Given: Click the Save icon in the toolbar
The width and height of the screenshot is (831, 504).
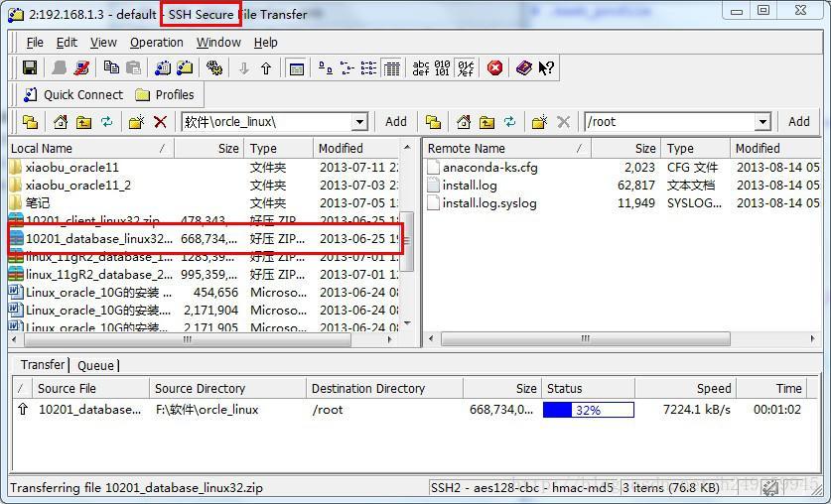Looking at the screenshot, I should point(30,67).
